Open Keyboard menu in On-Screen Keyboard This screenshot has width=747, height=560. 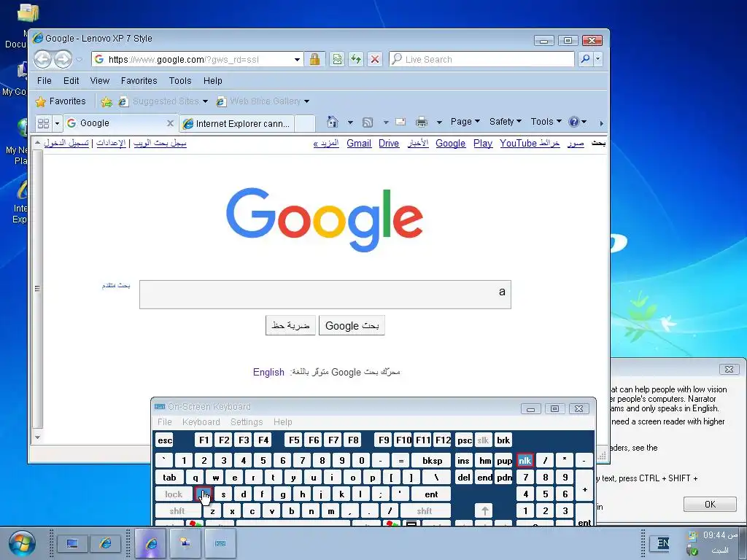(x=201, y=422)
